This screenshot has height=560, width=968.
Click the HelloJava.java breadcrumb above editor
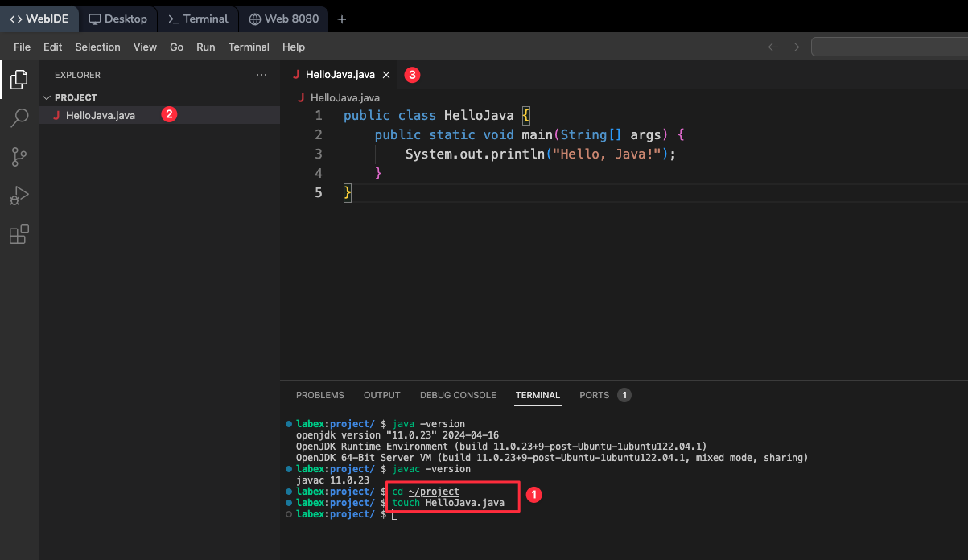coord(344,97)
